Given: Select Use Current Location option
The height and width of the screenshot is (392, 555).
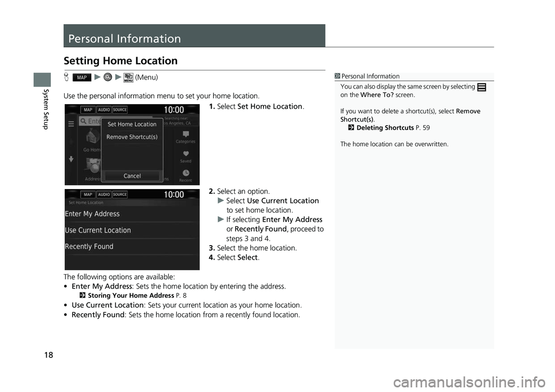Looking at the screenshot, I should [x=131, y=230].
